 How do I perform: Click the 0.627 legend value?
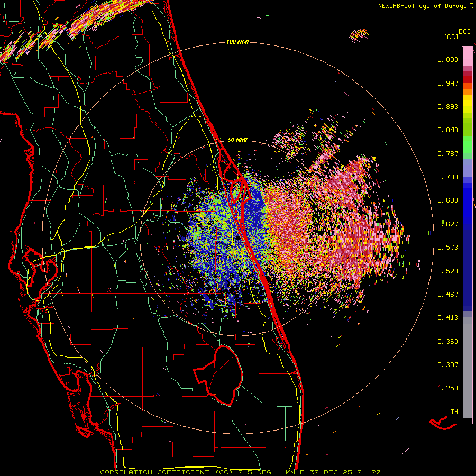(448, 224)
